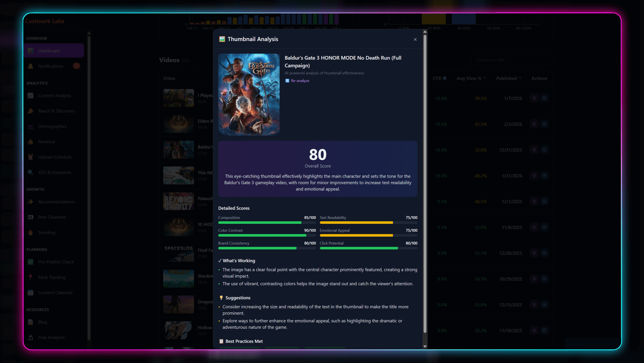The height and width of the screenshot is (363, 644).
Task: Click the Re-analyze refresh icon
Action: coord(287,80)
